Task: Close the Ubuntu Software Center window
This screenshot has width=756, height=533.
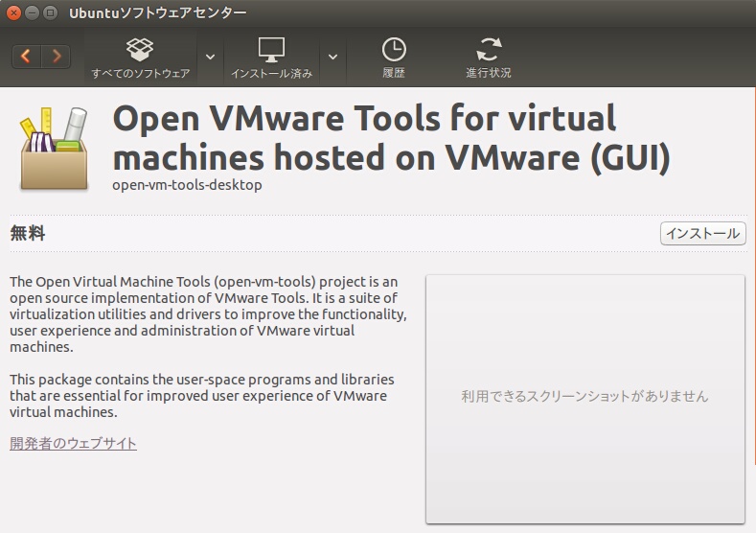Action: (13, 13)
